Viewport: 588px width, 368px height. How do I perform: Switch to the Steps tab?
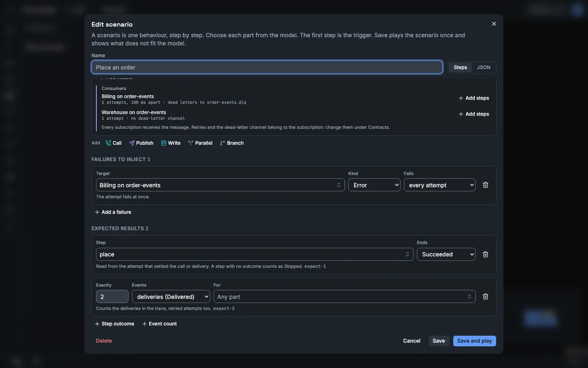click(x=460, y=67)
